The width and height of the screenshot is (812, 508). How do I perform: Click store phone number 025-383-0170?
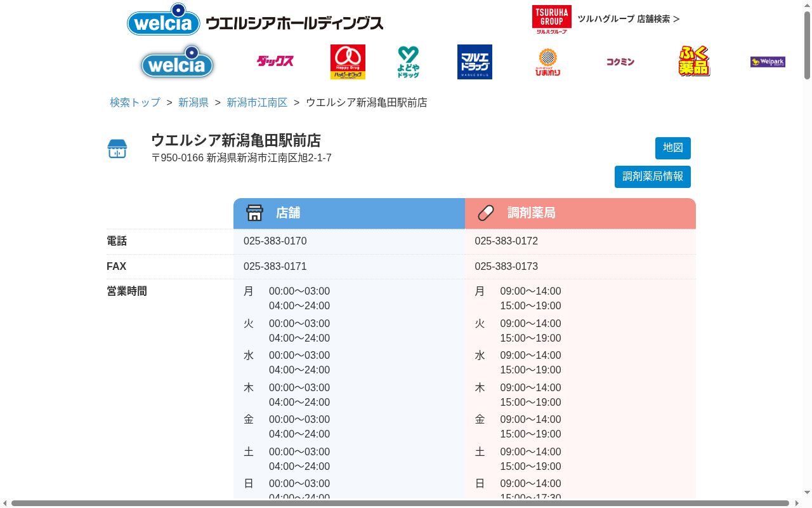(x=275, y=241)
